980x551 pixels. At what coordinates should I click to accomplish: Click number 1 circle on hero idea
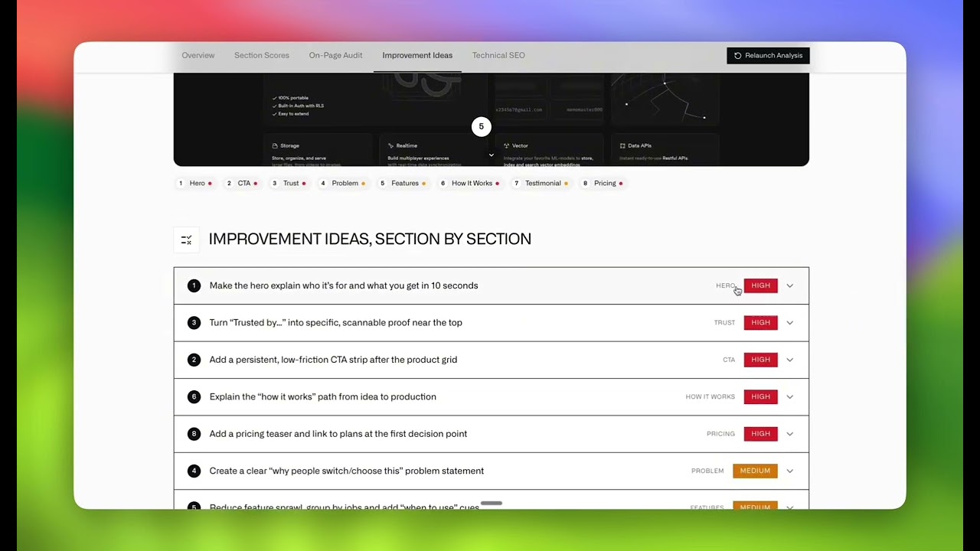pyautogui.click(x=194, y=285)
